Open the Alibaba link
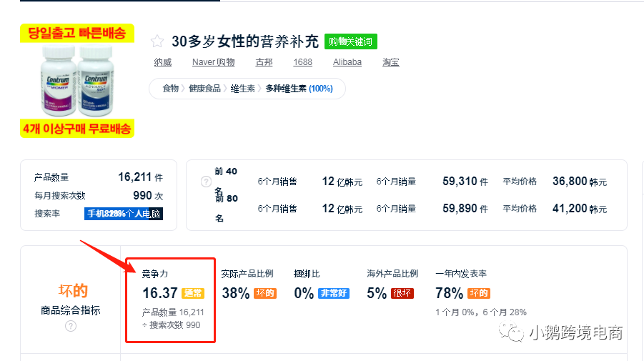This screenshot has height=361, width=644. (x=347, y=62)
